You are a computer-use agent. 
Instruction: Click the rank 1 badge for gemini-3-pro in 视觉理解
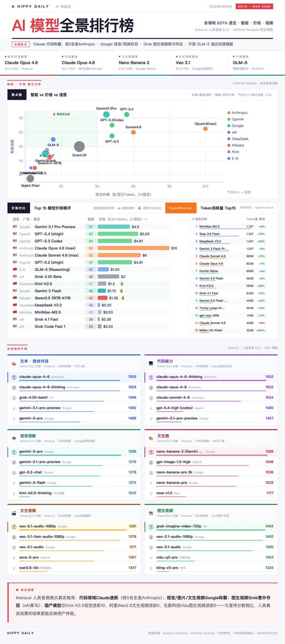click(x=14, y=451)
